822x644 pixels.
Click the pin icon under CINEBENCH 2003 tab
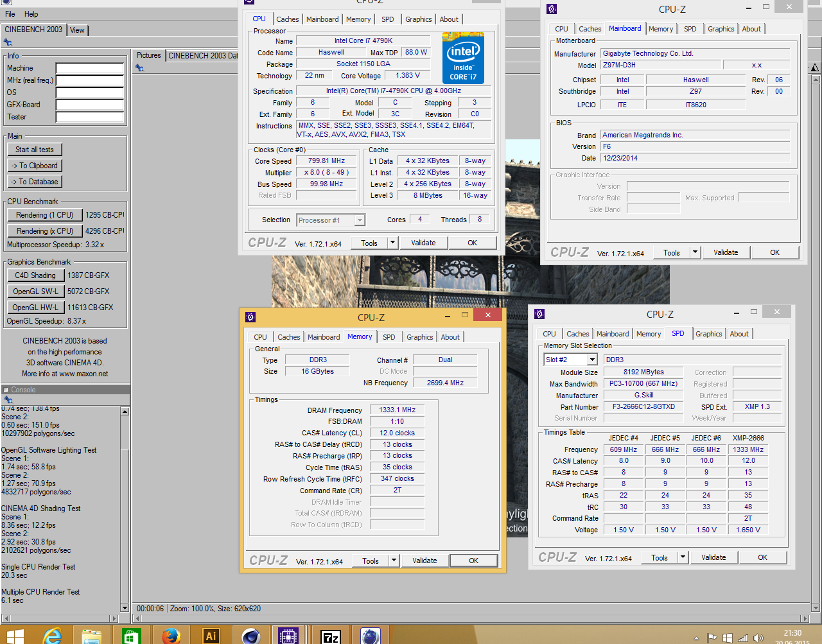pyautogui.click(x=8, y=42)
